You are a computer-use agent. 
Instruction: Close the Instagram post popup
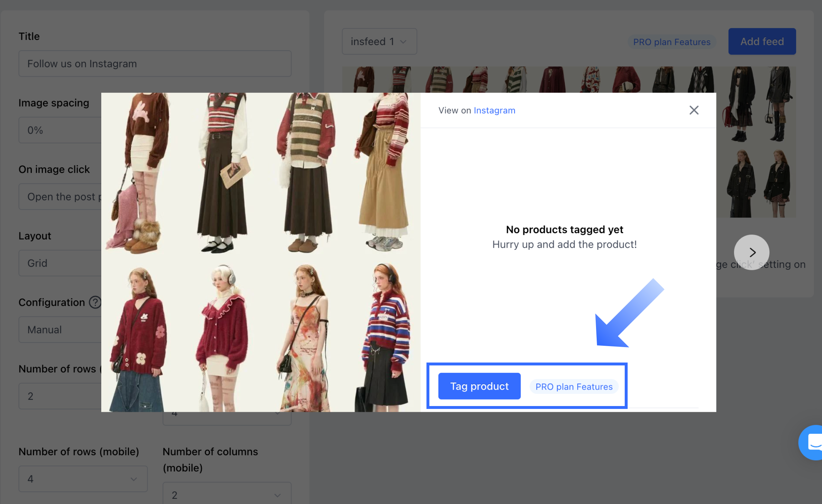(x=694, y=110)
